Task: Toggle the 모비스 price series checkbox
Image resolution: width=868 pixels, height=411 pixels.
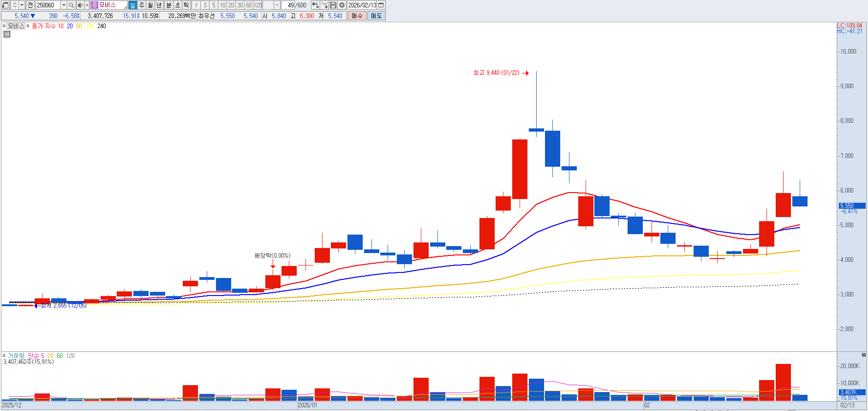Action: pos(4,26)
